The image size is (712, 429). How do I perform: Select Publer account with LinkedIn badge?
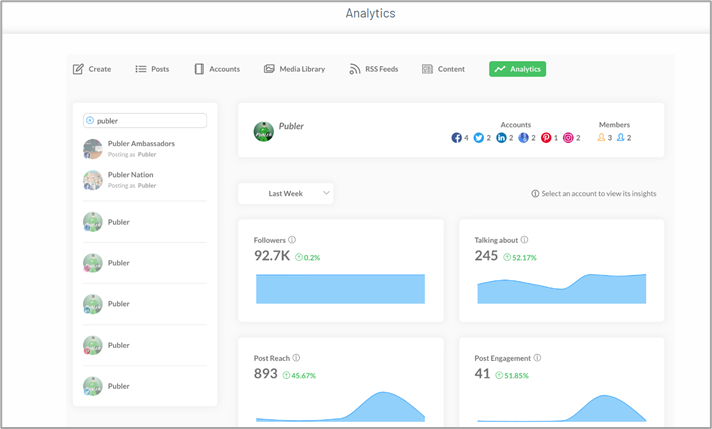(145, 304)
